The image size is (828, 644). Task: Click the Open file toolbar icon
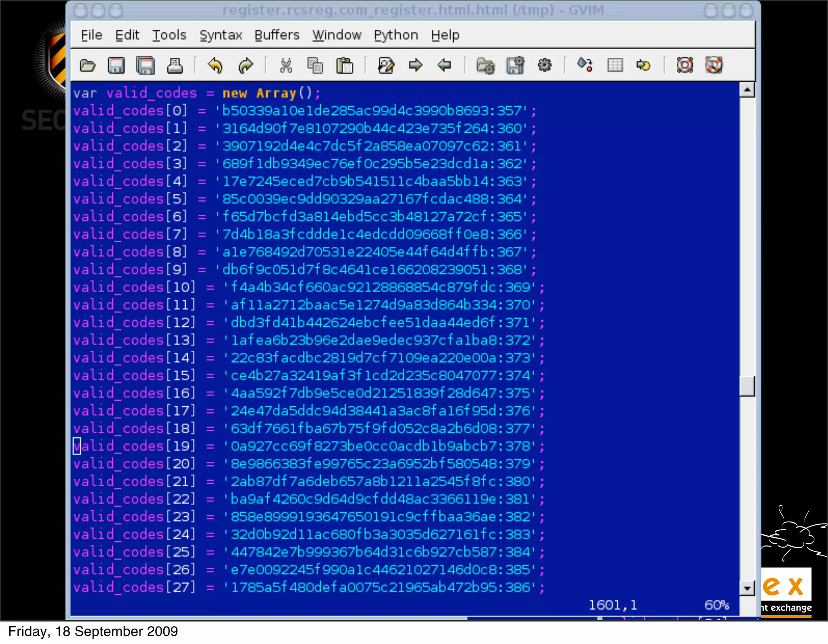87,65
